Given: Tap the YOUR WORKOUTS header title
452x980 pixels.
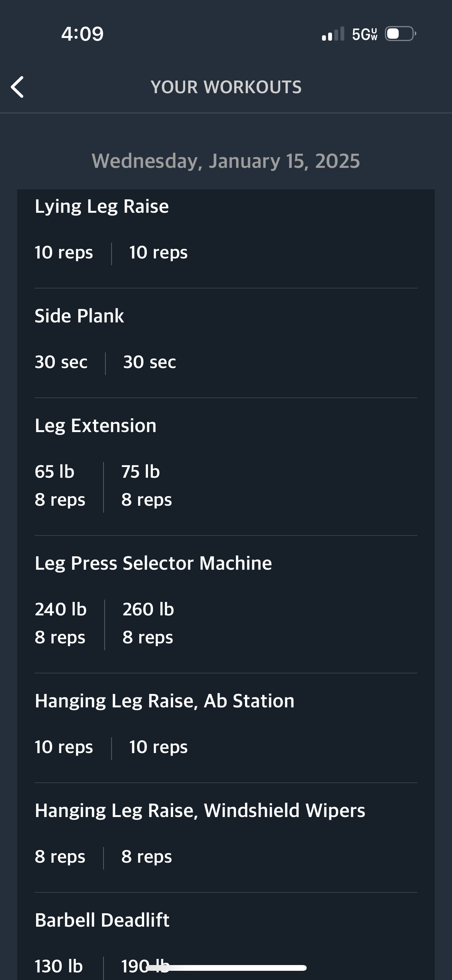Looking at the screenshot, I should point(226,87).
